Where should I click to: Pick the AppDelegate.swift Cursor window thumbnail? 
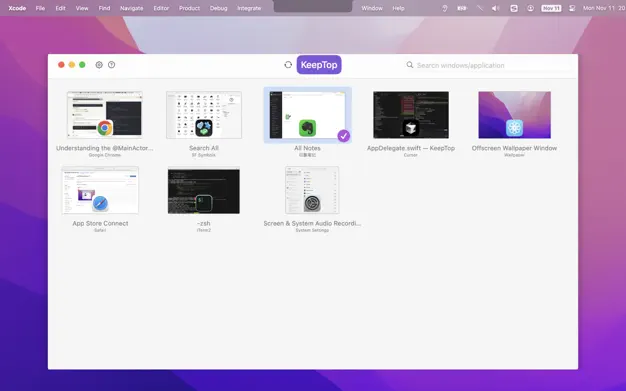(411, 115)
